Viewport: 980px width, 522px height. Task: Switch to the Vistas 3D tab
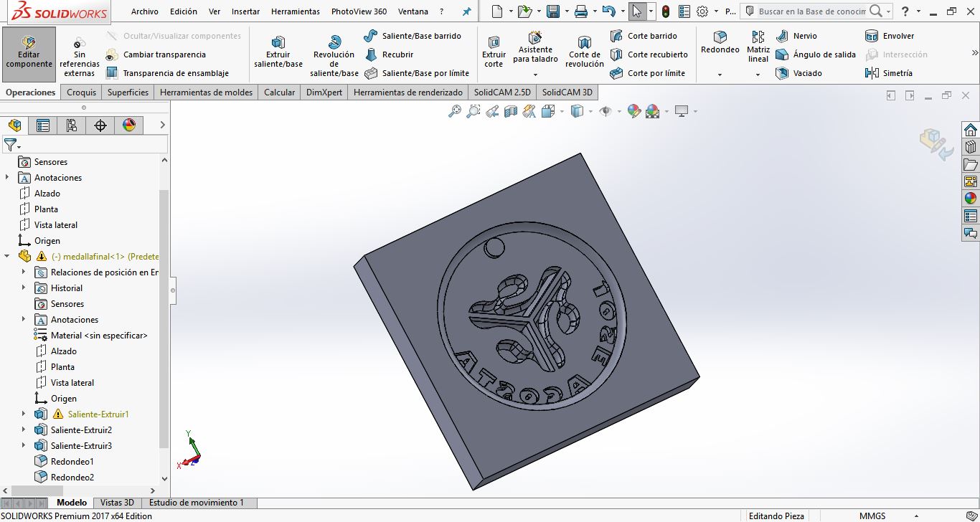117,503
